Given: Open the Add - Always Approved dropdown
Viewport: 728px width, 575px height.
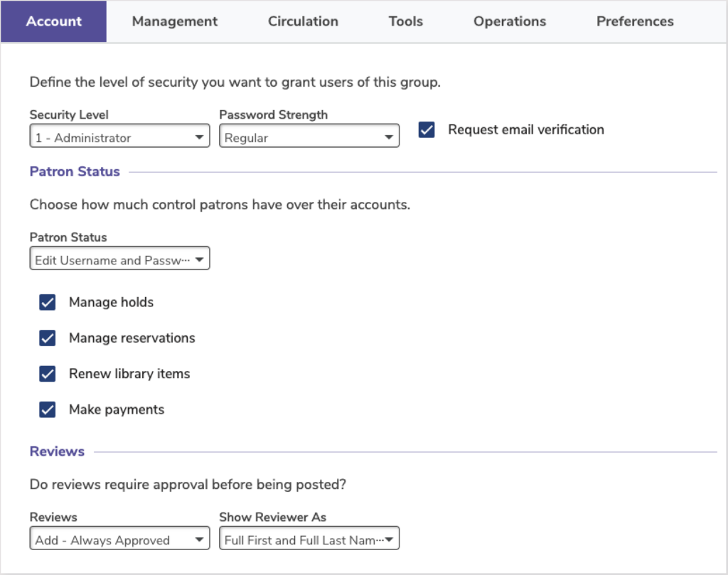Looking at the screenshot, I should [200, 540].
